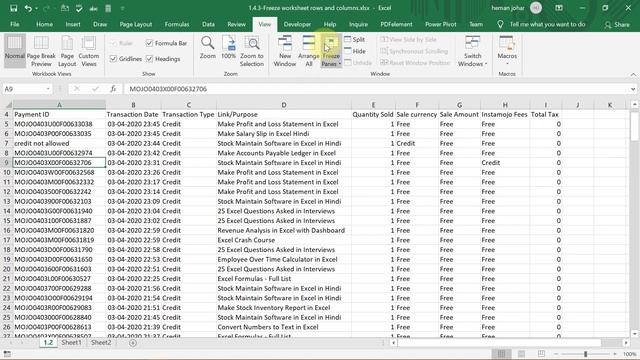Open the Power Pivot tab
The image size is (640, 360).
pos(440,24)
